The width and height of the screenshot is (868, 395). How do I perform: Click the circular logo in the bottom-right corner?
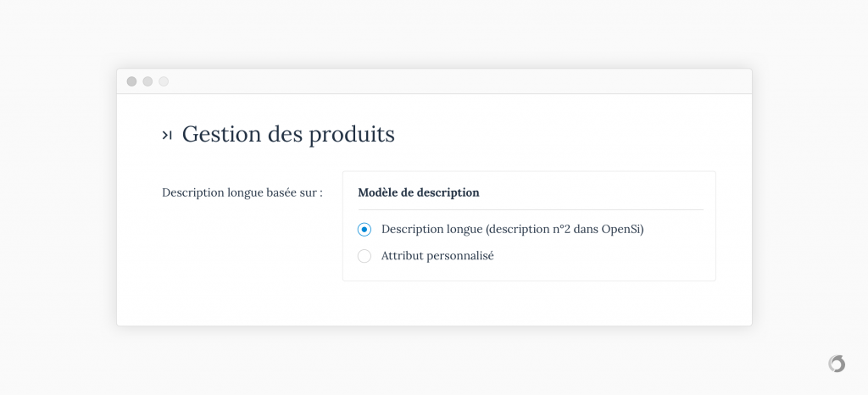click(x=837, y=364)
